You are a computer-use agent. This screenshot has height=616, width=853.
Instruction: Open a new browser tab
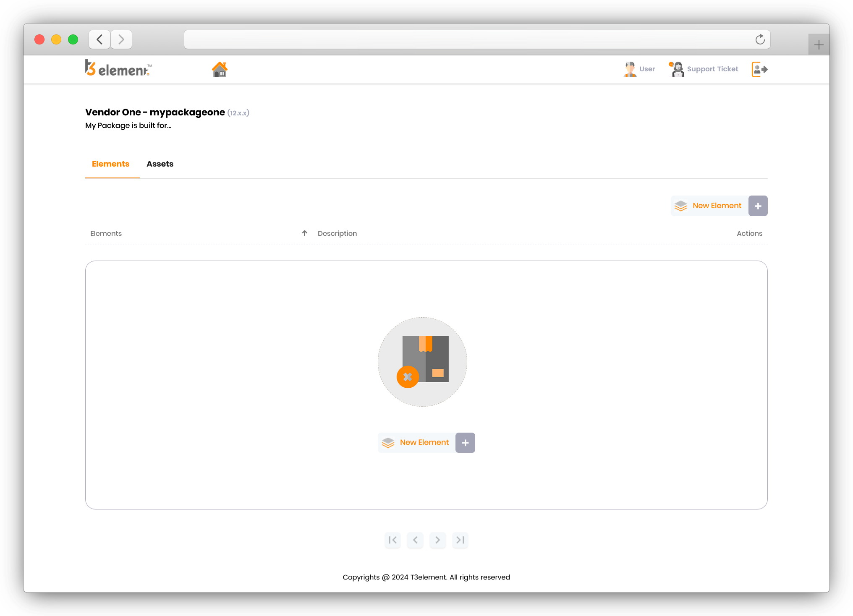point(819,44)
